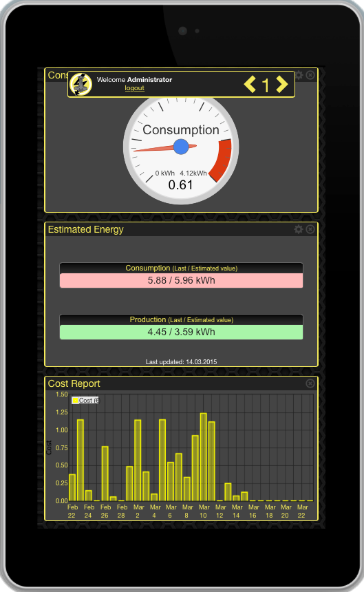Click the Mar 18 axis label
364x592 pixels.
[x=270, y=511]
